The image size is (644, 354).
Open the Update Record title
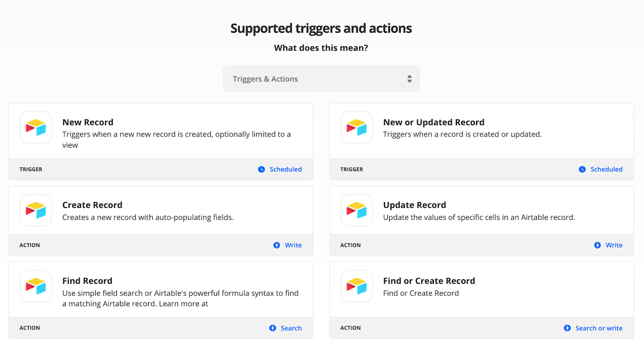(414, 205)
